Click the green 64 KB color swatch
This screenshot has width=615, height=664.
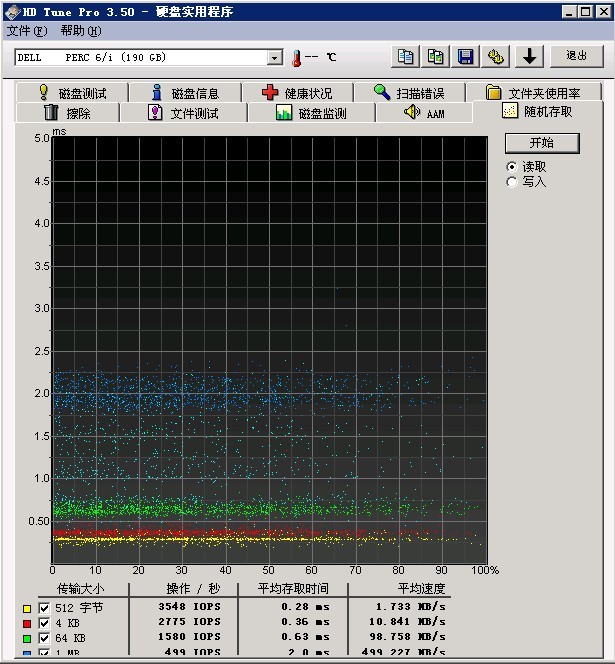tap(27, 639)
